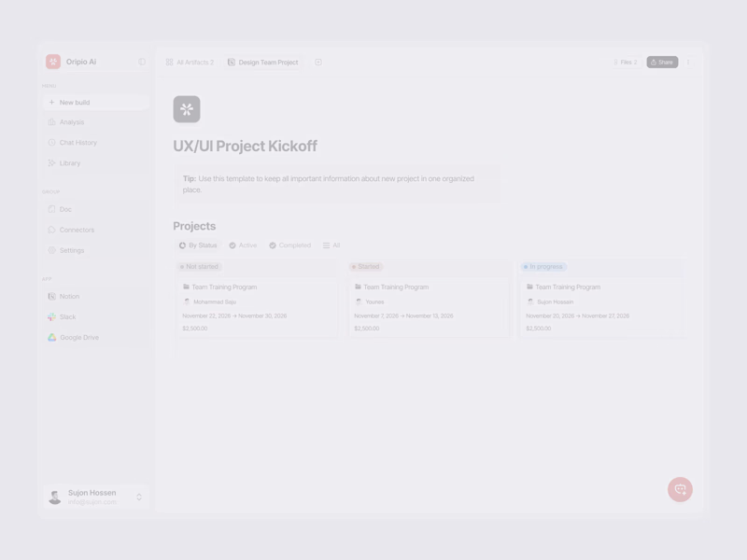Open Younes's Team Training Program card

click(429, 308)
